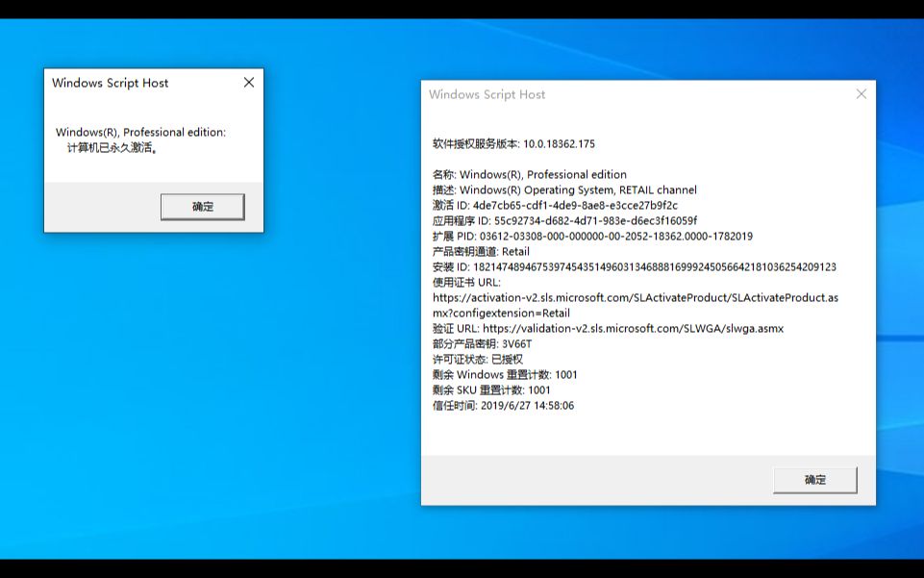Click the 确定 button in the large dialog
This screenshot has height=578, width=924.
tap(815, 479)
